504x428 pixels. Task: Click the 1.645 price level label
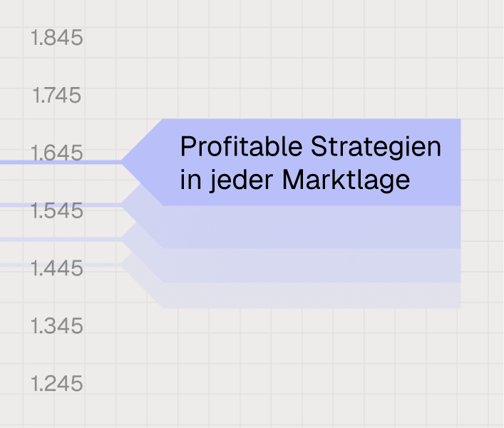coord(57,153)
